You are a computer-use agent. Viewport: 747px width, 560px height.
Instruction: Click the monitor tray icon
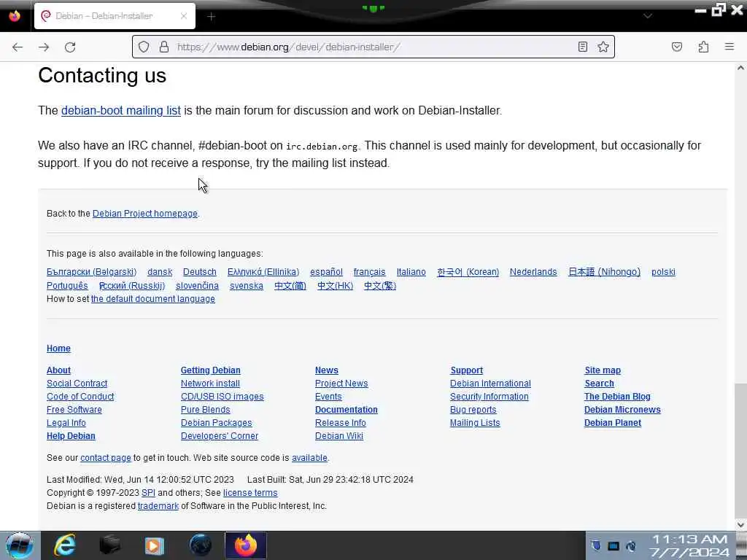pos(614,545)
